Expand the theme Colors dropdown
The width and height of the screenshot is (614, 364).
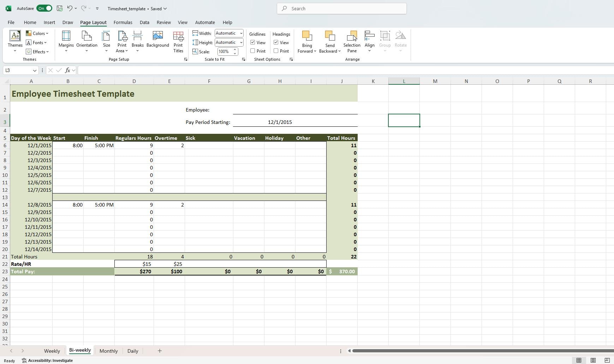37,34
